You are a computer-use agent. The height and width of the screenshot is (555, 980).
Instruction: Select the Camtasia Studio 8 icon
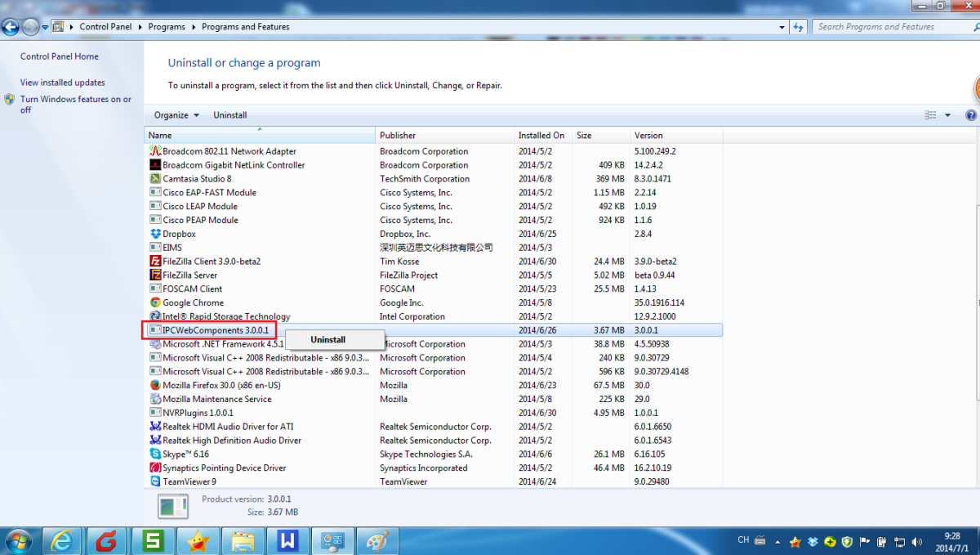coord(156,179)
